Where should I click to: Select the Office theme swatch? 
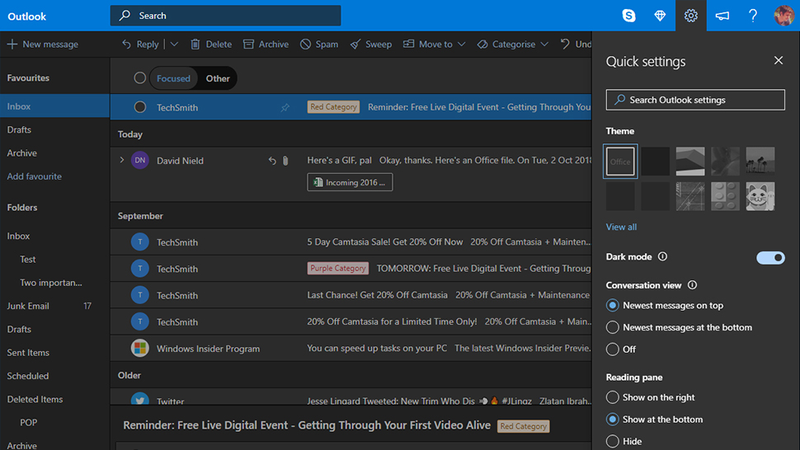(620, 161)
